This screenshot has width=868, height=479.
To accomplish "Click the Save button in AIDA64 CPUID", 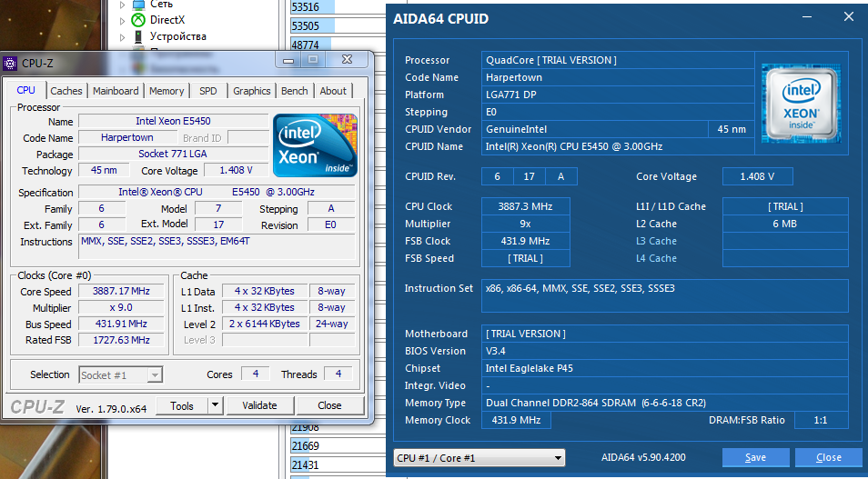I will tap(755, 457).
